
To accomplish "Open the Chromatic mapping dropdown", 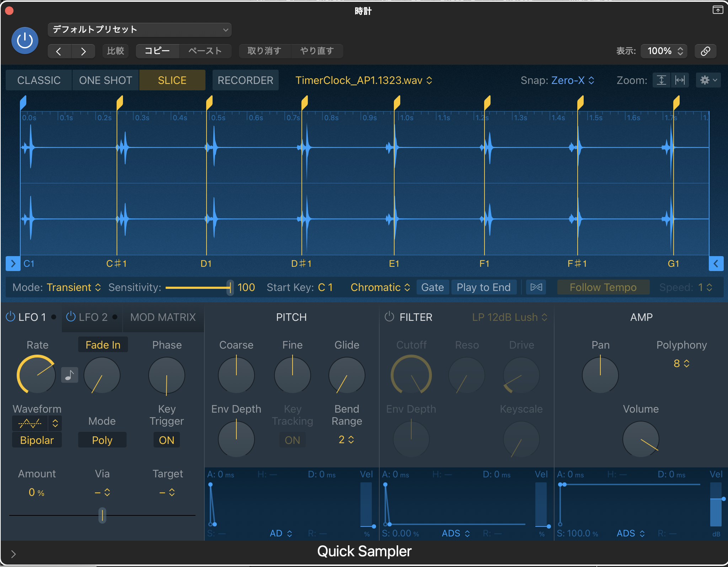I will coord(380,287).
